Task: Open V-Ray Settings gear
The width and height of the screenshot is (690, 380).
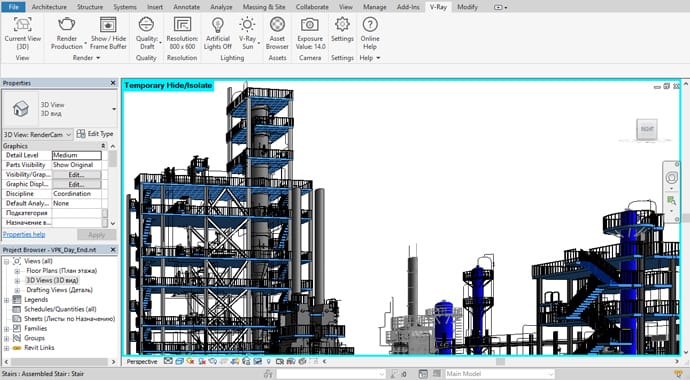Action: point(342,24)
